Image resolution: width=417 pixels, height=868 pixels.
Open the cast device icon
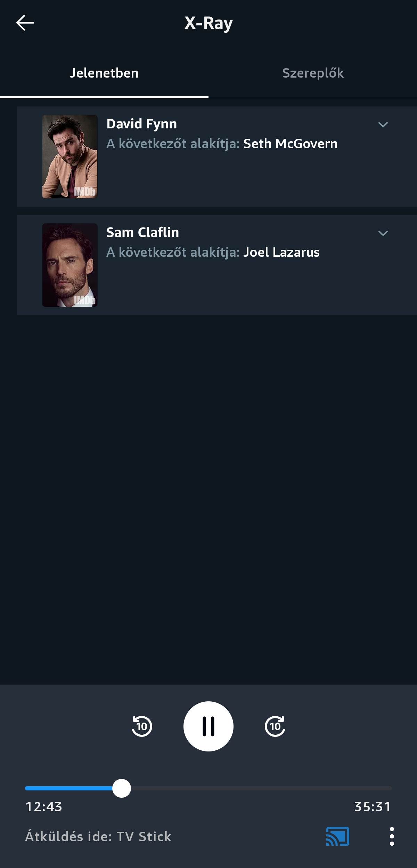(337, 836)
